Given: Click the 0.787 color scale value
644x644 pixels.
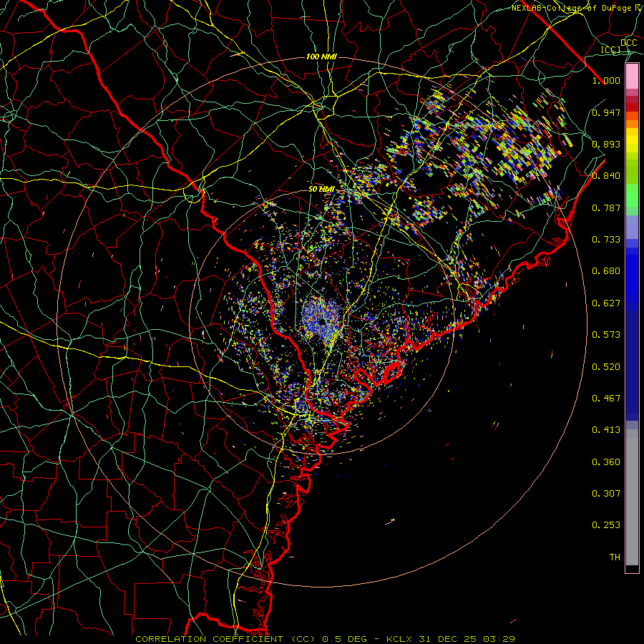Looking at the screenshot, I should pos(606,208).
